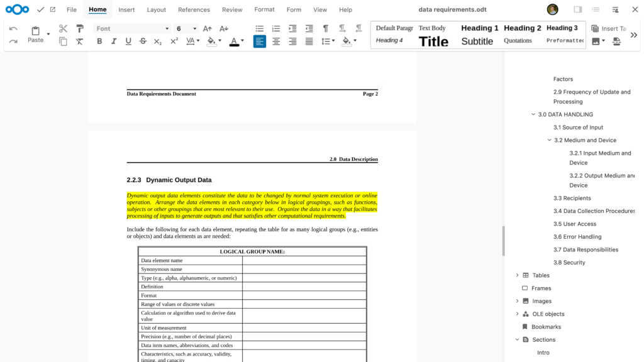644x362 pixels.
Task: Open the Nextcloud logo home
Action: (17, 9)
